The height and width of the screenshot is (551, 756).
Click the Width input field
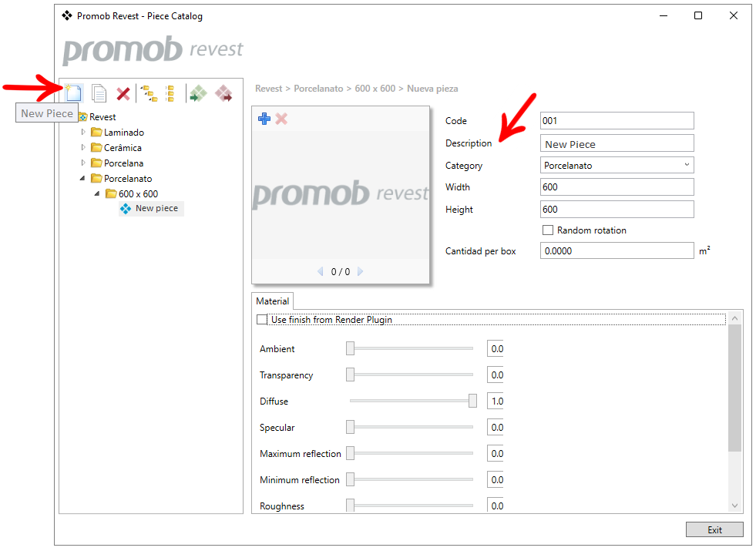(617, 187)
